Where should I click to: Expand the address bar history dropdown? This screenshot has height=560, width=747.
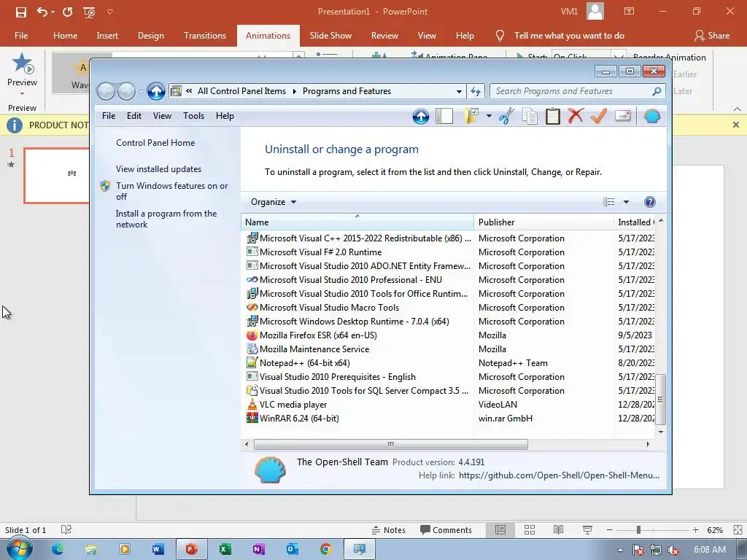(459, 91)
